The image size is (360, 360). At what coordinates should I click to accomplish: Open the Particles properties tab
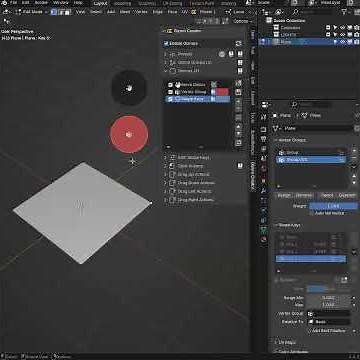click(x=264, y=200)
